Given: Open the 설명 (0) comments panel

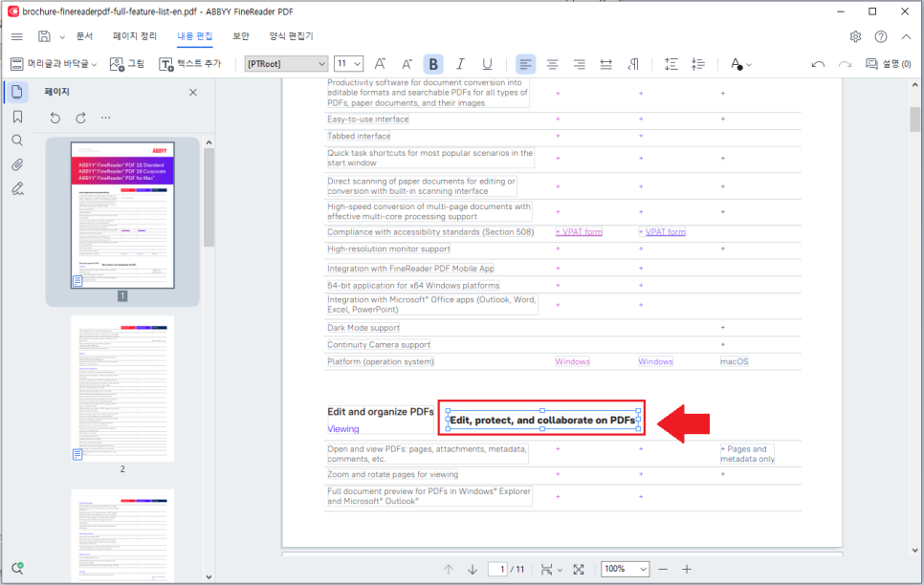Looking at the screenshot, I should click(x=888, y=64).
